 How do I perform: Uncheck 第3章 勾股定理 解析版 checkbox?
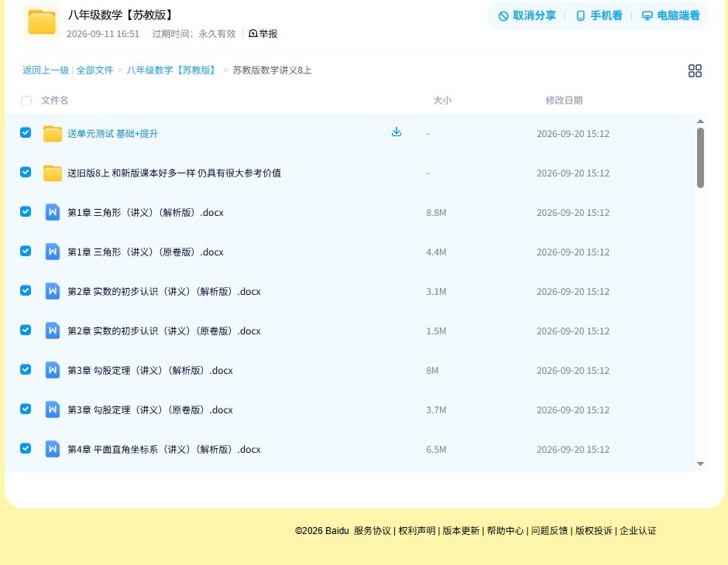(26, 369)
